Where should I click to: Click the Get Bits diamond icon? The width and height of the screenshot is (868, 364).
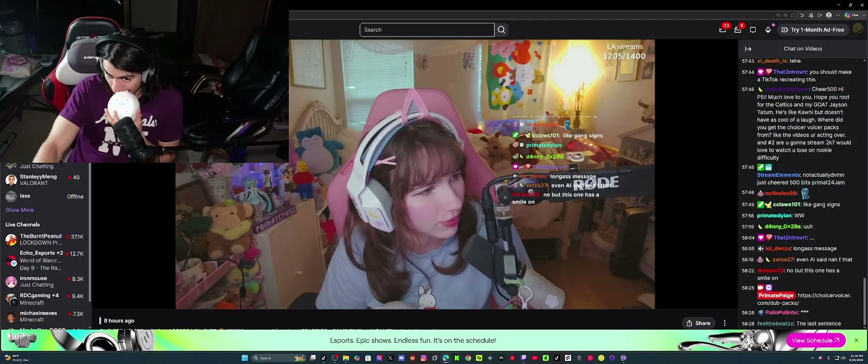pyautogui.click(x=768, y=30)
